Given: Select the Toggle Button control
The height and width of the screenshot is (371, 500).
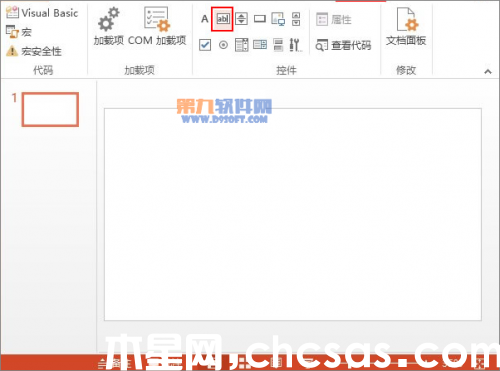Looking at the screenshot, I should 278,45.
